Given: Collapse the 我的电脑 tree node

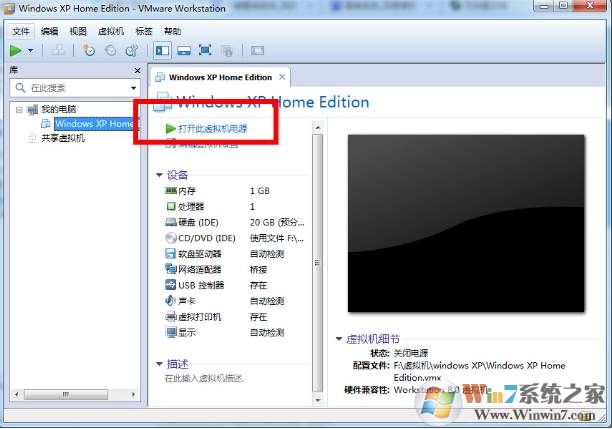Looking at the screenshot, I should click(x=19, y=109).
